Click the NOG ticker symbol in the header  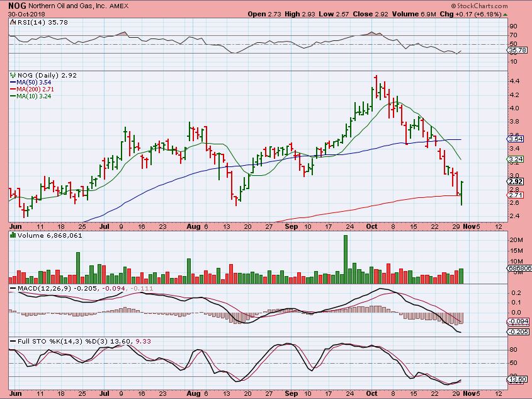click(16, 6)
